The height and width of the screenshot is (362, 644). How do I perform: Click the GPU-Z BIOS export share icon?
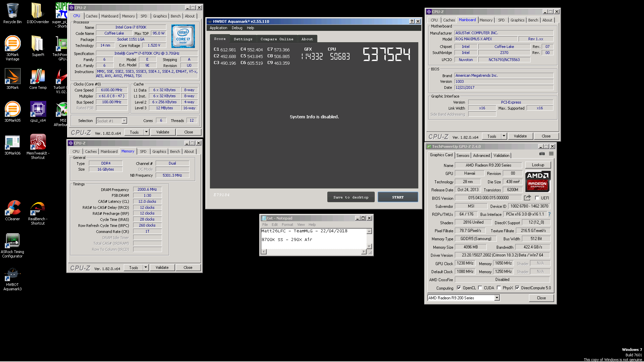[527, 198]
